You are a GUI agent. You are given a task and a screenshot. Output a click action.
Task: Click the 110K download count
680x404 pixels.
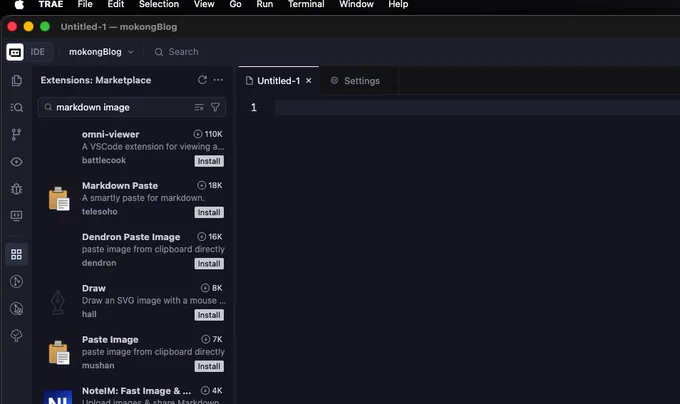pyautogui.click(x=208, y=134)
